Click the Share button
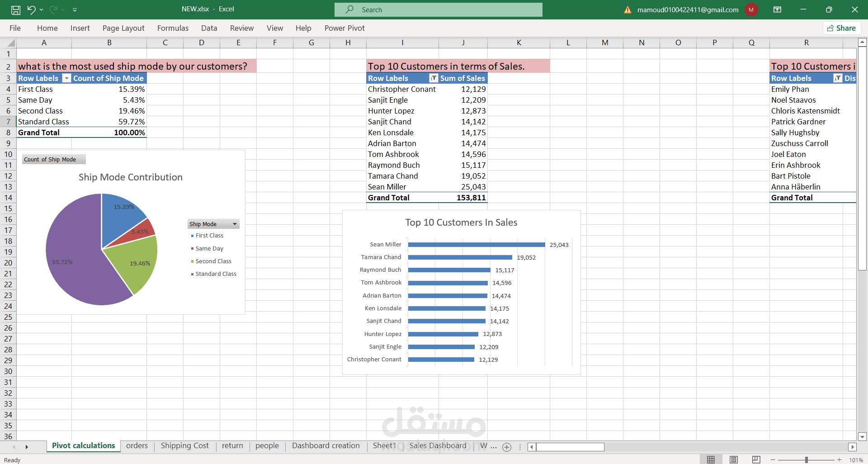This screenshot has width=868, height=464. pos(841,28)
